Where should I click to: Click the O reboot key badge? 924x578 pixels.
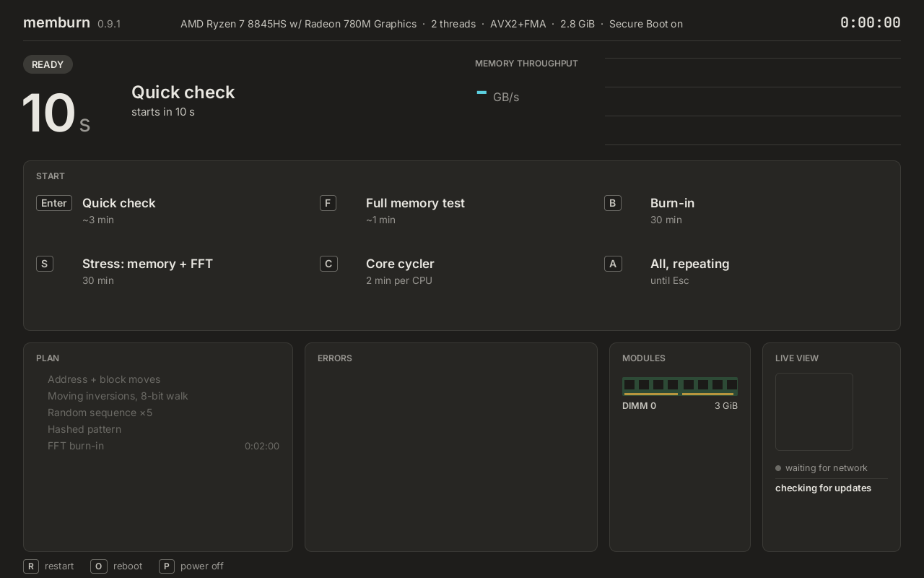pyautogui.click(x=99, y=566)
